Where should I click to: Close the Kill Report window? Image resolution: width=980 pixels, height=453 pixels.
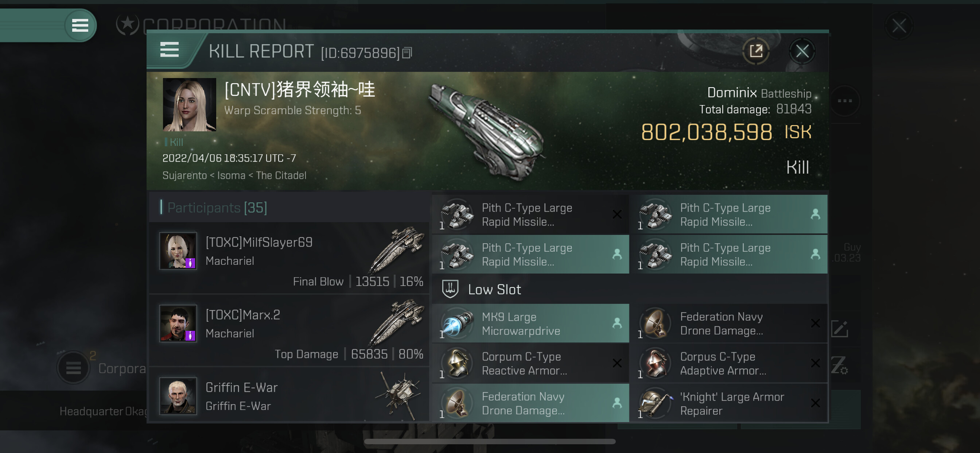click(x=802, y=51)
